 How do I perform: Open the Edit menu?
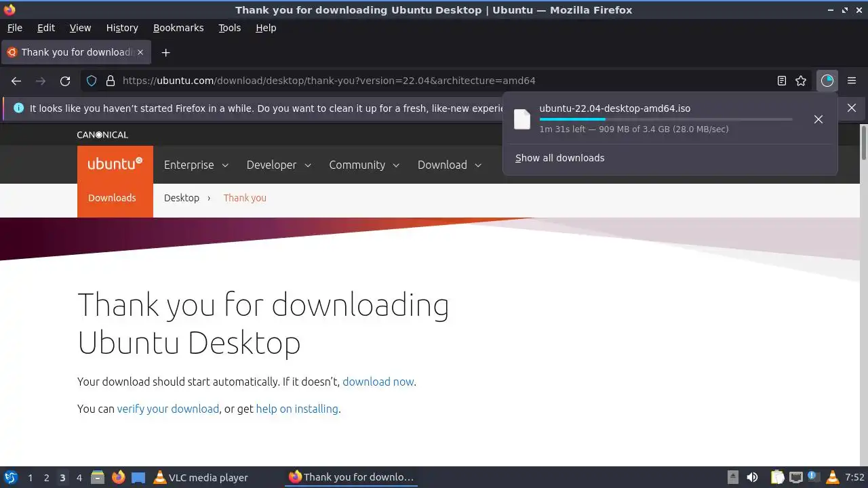[x=46, y=28]
